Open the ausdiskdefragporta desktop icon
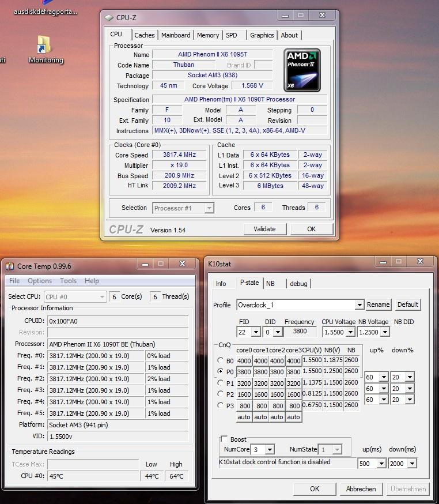The width and height of the screenshot is (439, 504). click(x=46, y=8)
